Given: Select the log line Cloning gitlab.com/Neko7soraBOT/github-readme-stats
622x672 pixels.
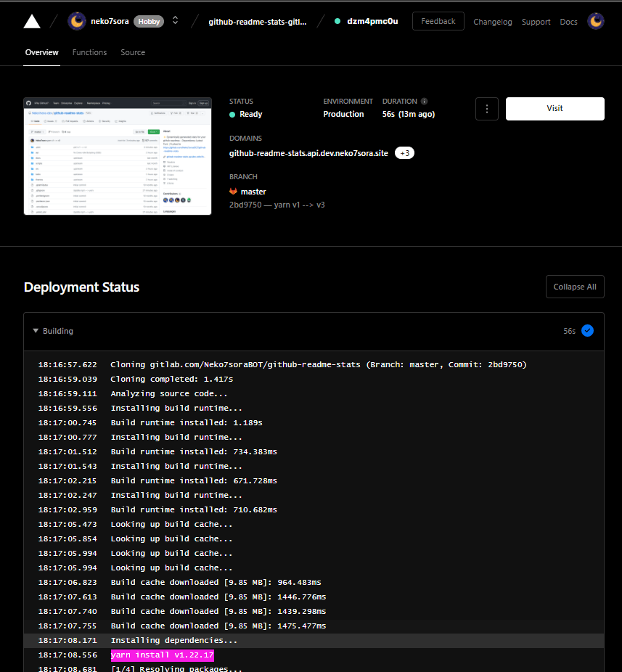Looking at the screenshot, I should (x=314, y=365).
